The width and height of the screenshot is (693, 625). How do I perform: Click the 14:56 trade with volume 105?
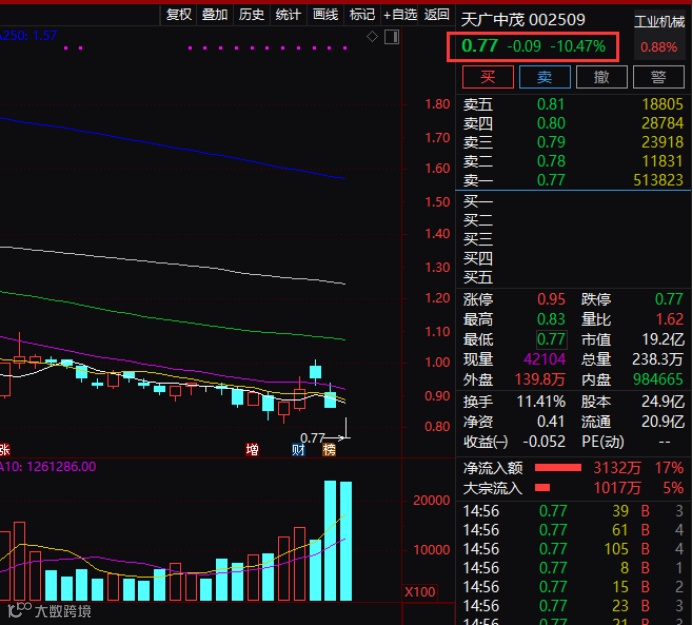[x=573, y=549]
